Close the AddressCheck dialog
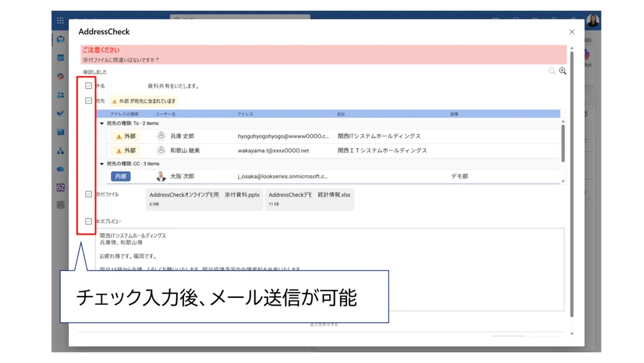The width and height of the screenshot is (644, 363). pos(572,32)
